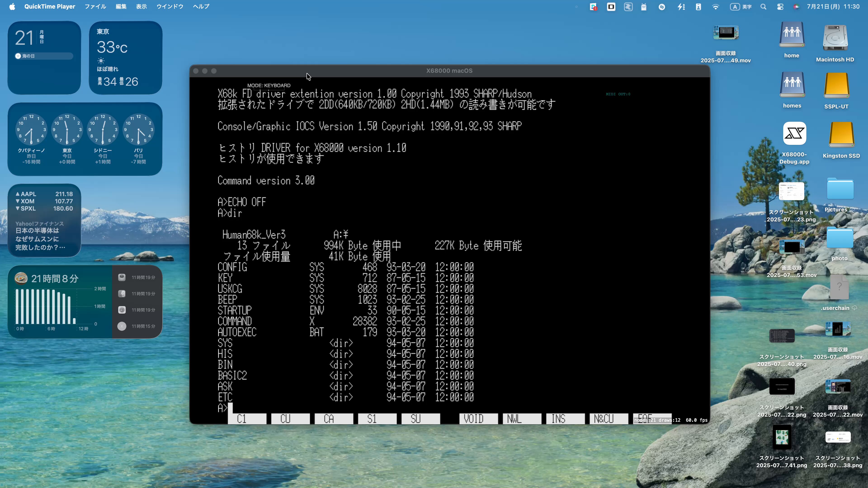Select the homes network volume icon
868x488 pixels.
coord(792,85)
